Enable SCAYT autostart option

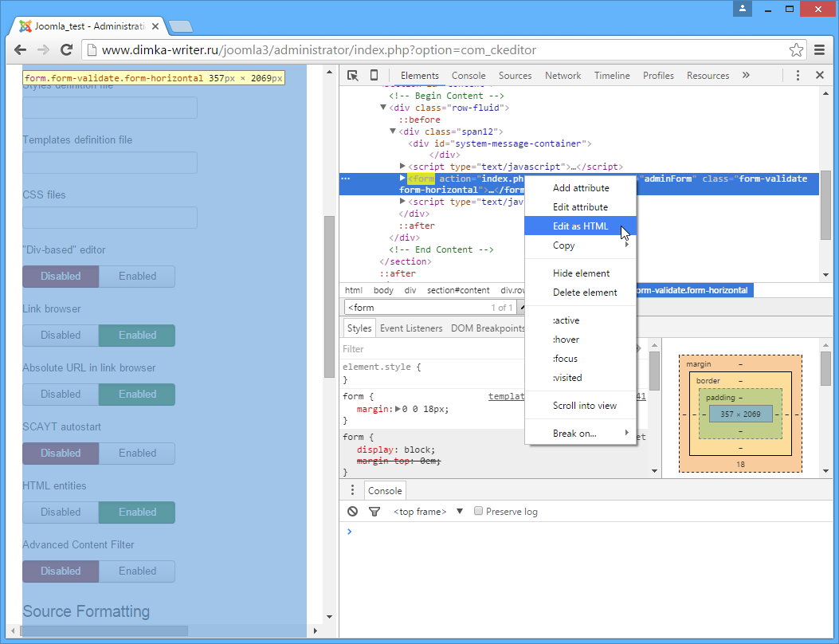click(137, 454)
